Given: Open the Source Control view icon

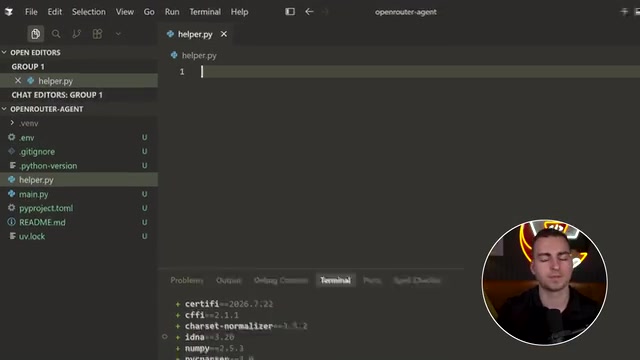Looking at the screenshot, I should coord(76,34).
